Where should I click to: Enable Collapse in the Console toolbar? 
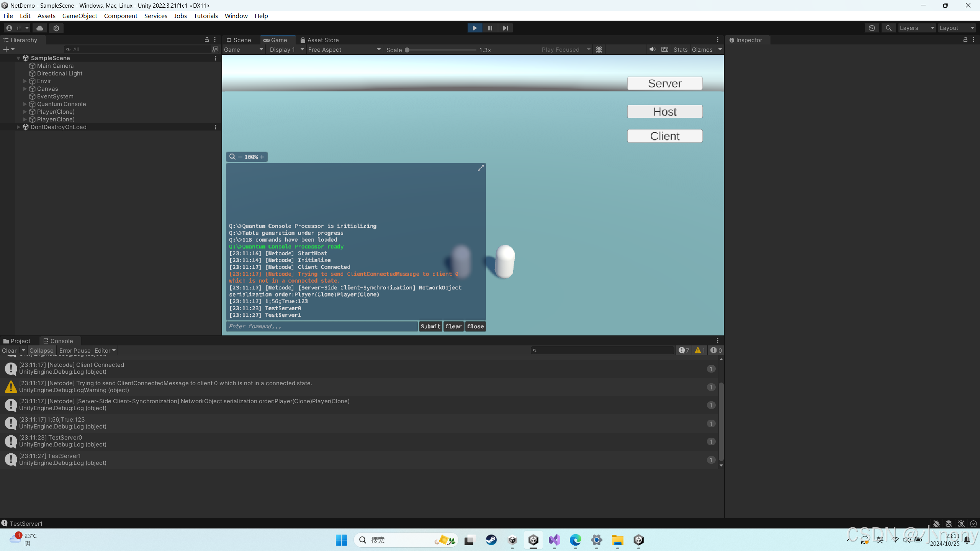41,350
